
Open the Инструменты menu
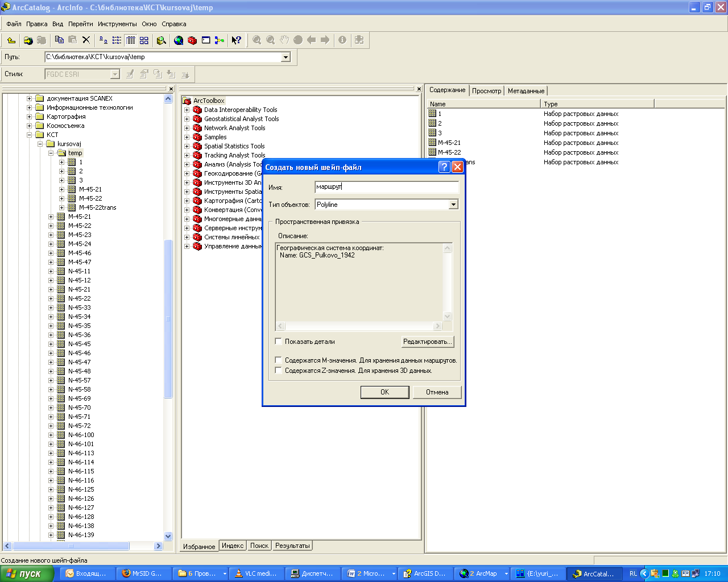click(117, 24)
